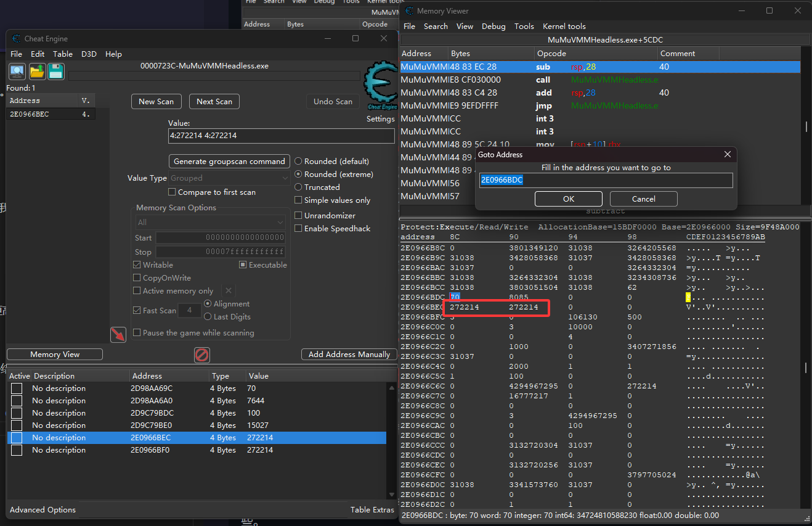
Task: Open the Memory Scan Options All dropdown
Action: click(x=211, y=223)
